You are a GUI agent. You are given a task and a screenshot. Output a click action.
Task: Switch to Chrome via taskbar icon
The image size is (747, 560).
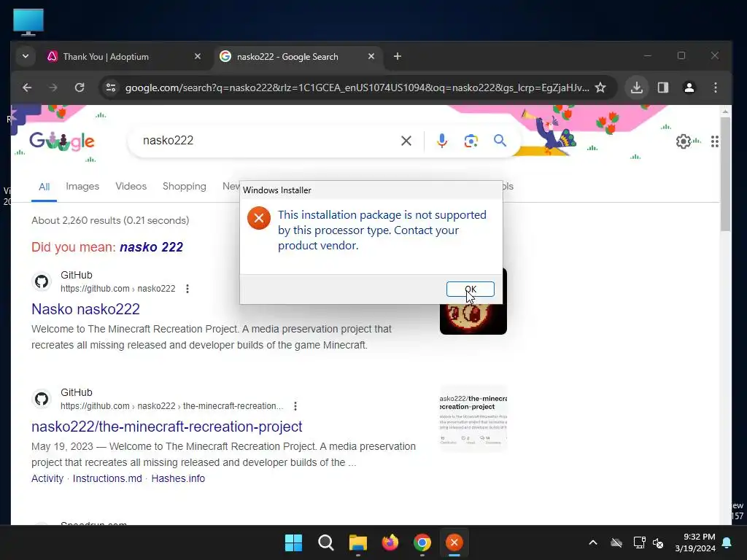[422, 542]
